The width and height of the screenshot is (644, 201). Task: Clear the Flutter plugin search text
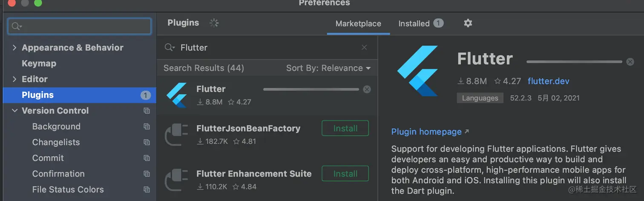pyautogui.click(x=364, y=48)
